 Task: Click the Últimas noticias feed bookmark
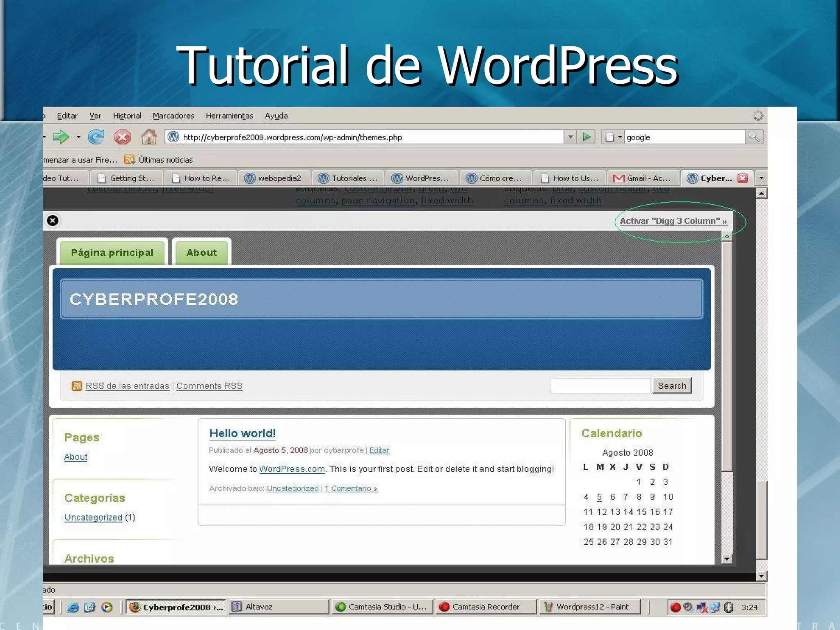pyautogui.click(x=158, y=160)
